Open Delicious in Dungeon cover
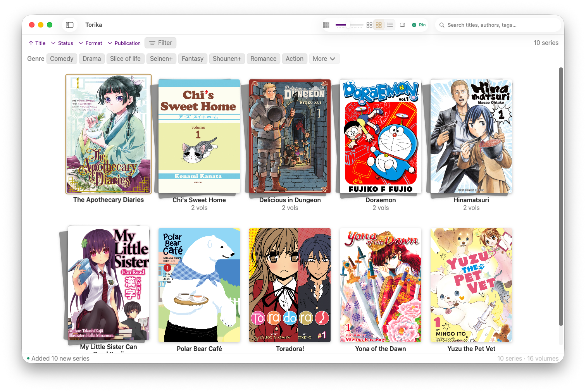Image resolution: width=586 pixels, height=392 pixels. pos(290,136)
